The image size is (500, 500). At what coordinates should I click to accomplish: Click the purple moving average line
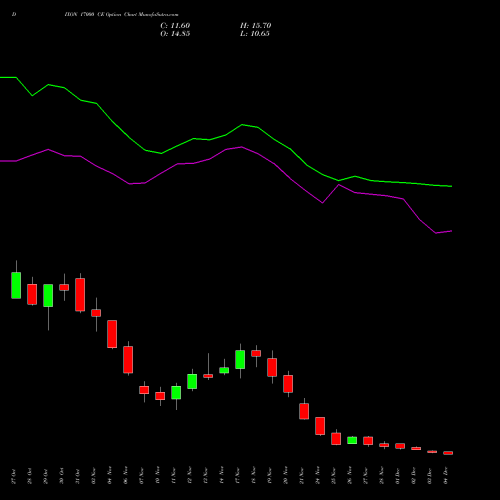(x=225, y=150)
